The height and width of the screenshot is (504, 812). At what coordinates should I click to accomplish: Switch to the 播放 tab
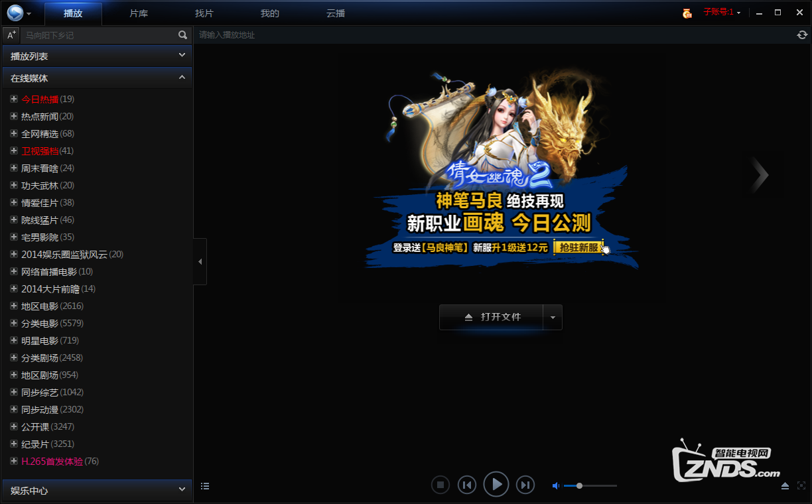coord(73,13)
